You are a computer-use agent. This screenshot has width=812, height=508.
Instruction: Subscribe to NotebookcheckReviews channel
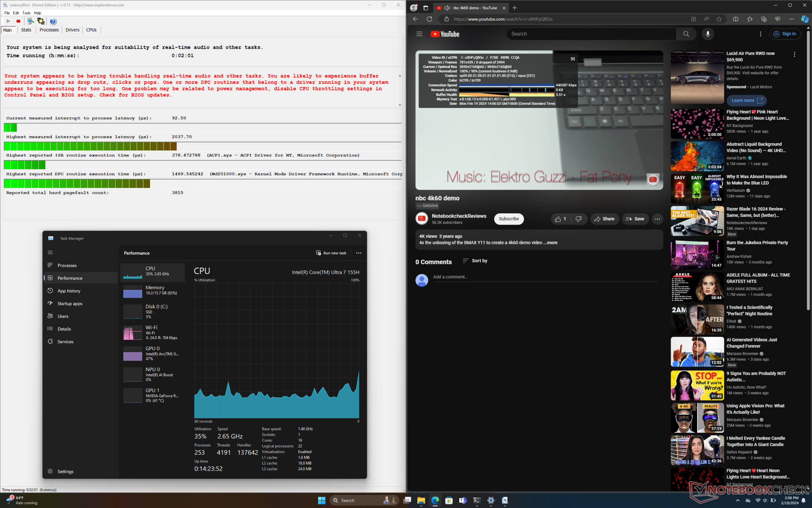[x=509, y=219]
